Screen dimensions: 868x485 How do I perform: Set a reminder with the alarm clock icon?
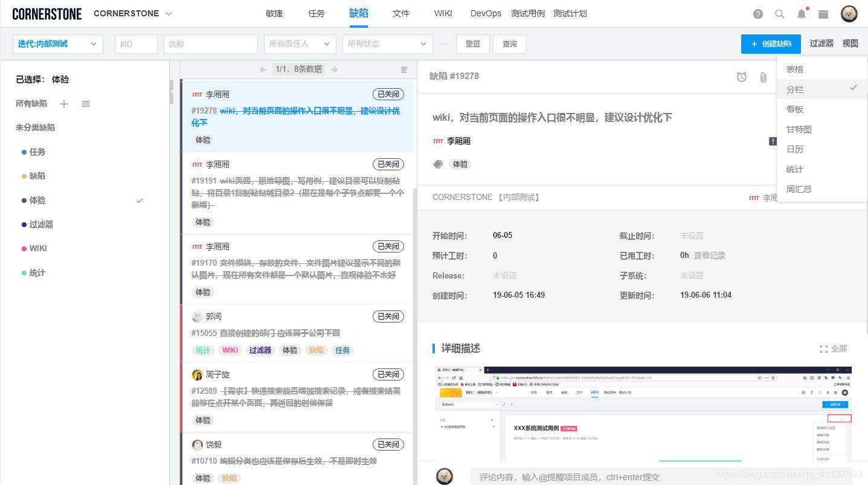(742, 77)
